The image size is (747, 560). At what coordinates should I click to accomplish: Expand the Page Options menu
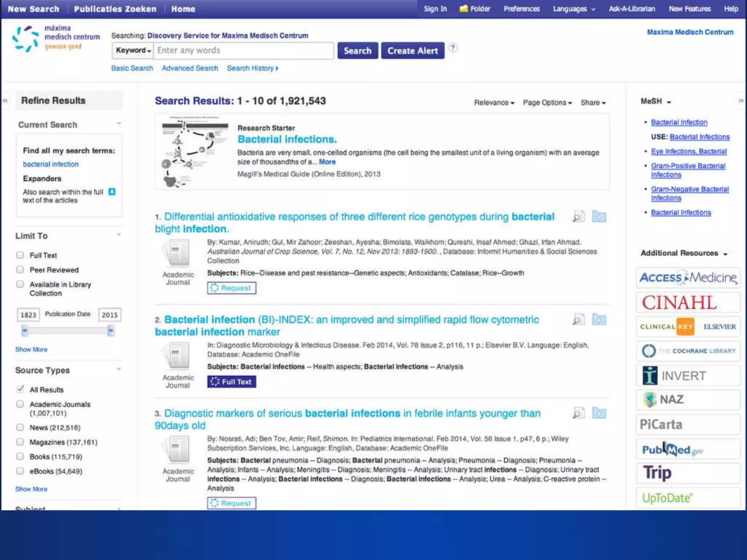[x=547, y=103]
